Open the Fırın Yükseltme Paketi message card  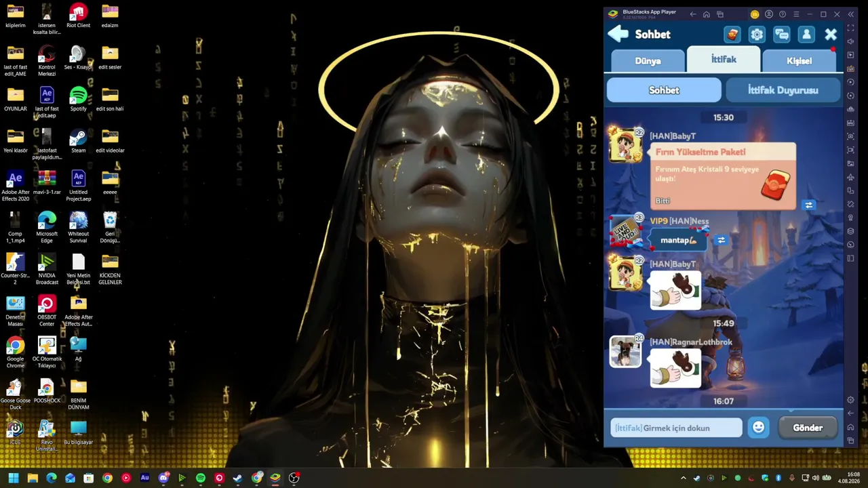(723, 176)
